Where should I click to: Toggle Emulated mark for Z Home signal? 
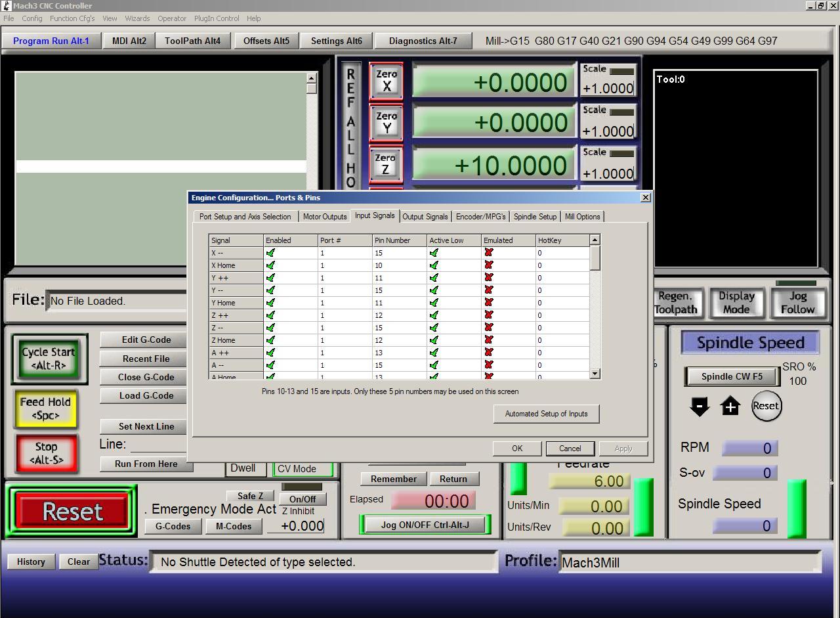(x=488, y=340)
